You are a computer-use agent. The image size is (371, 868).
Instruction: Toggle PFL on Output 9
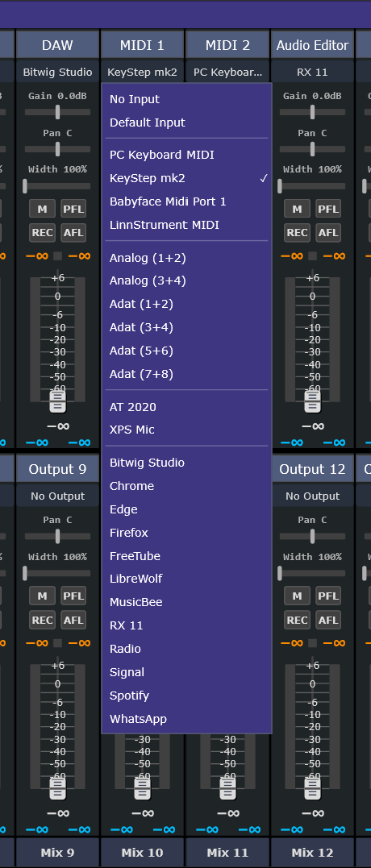[x=73, y=596]
